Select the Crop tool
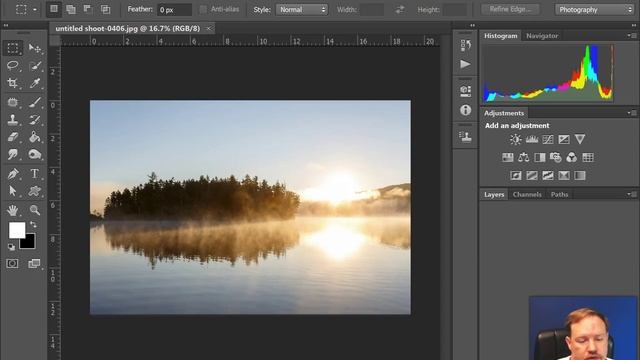 click(x=13, y=83)
